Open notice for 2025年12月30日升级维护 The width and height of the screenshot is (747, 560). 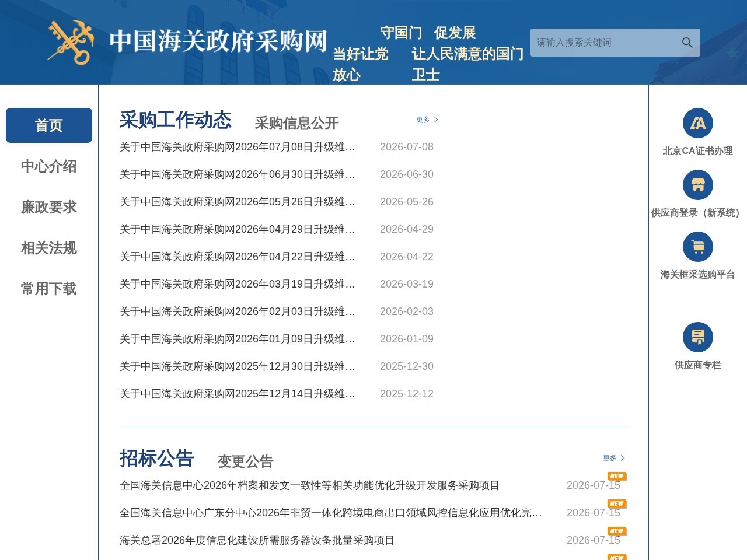[238, 366]
